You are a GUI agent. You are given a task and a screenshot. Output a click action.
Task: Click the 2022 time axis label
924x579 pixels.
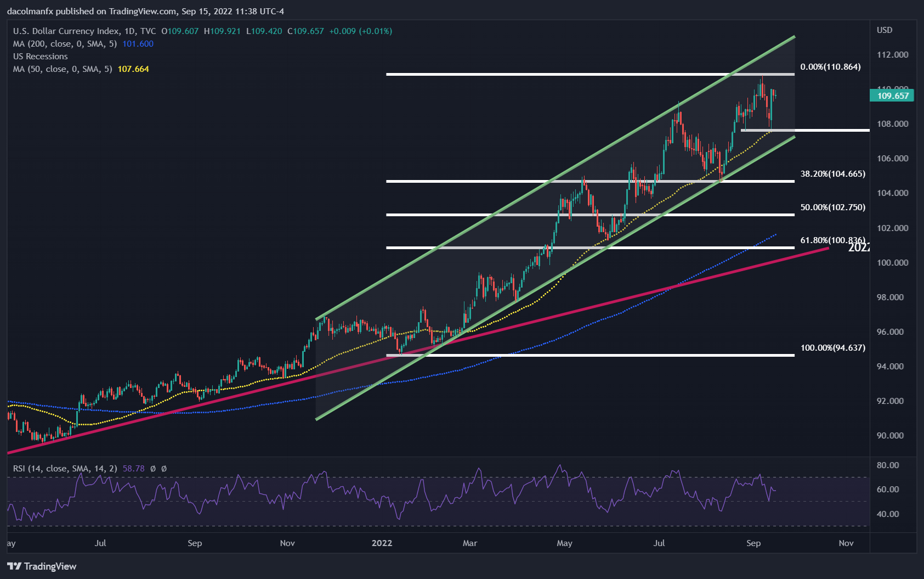click(x=382, y=543)
